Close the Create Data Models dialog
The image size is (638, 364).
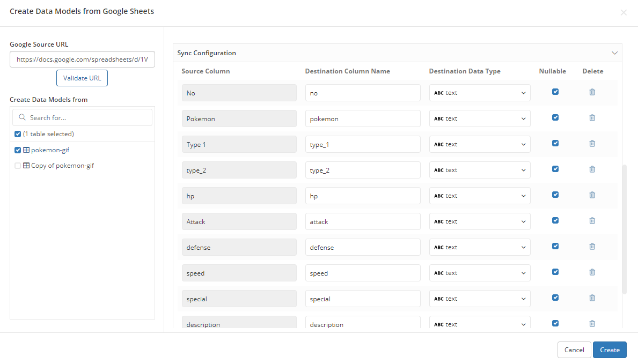pyautogui.click(x=624, y=13)
